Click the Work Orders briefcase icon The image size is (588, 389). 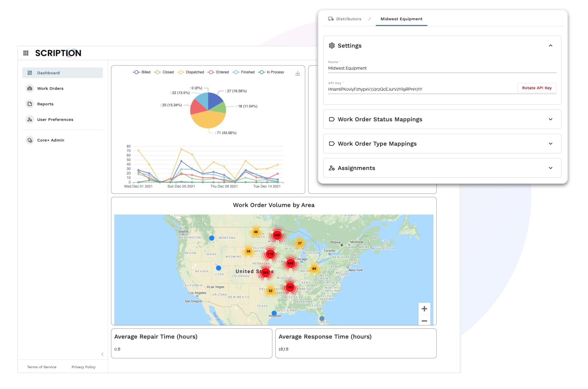30,88
